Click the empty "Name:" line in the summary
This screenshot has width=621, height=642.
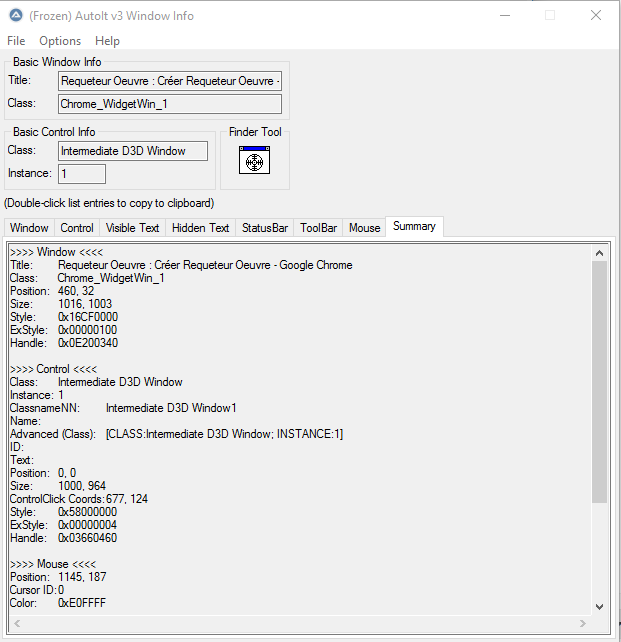click(25, 421)
